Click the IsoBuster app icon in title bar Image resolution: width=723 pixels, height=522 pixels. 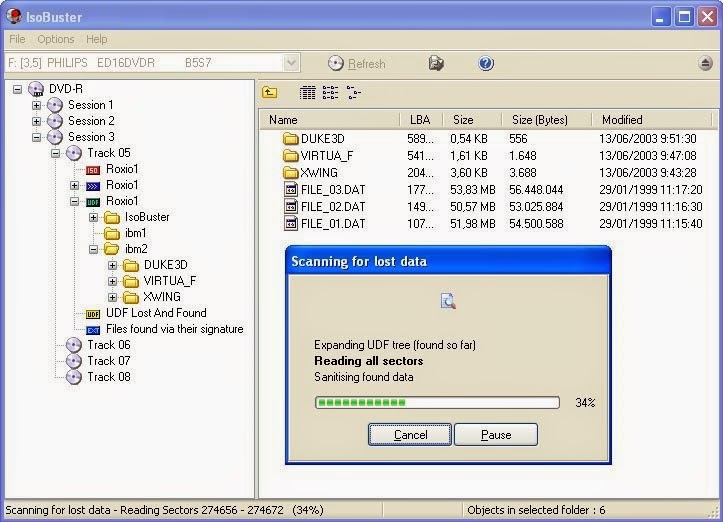tap(14, 16)
